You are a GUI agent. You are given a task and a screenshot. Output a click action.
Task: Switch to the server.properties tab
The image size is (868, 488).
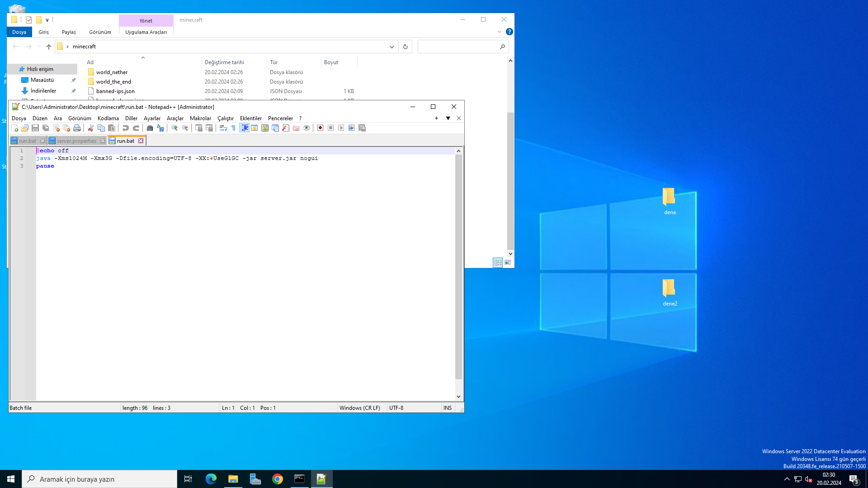coord(76,141)
